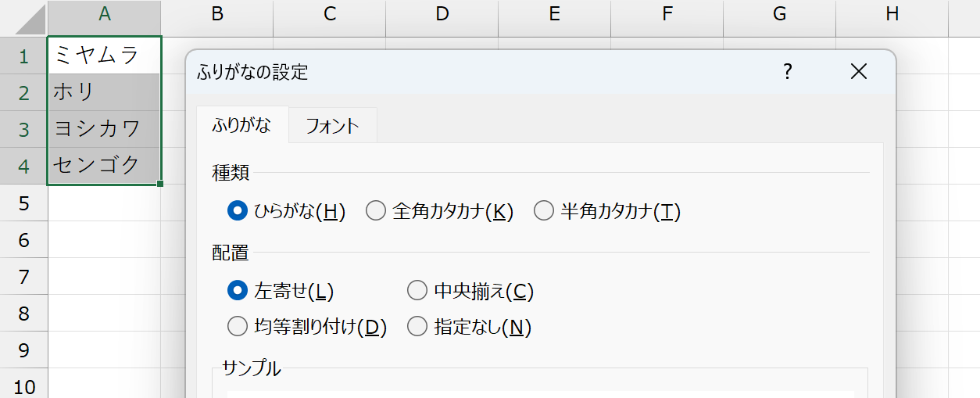980x398 pixels.
Task: Close the ふりがなの設定 dialog
Action: click(x=859, y=72)
